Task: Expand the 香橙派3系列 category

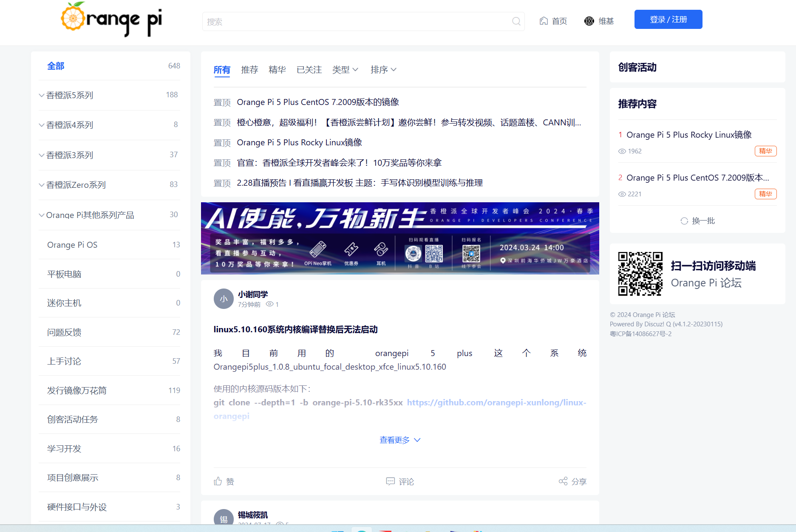Action: pos(42,155)
